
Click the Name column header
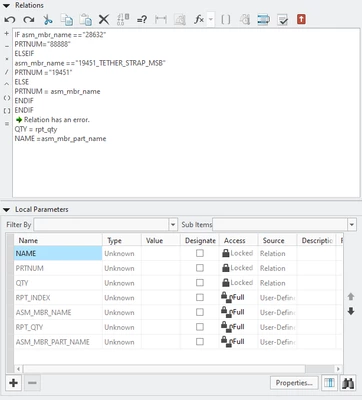pos(58,240)
